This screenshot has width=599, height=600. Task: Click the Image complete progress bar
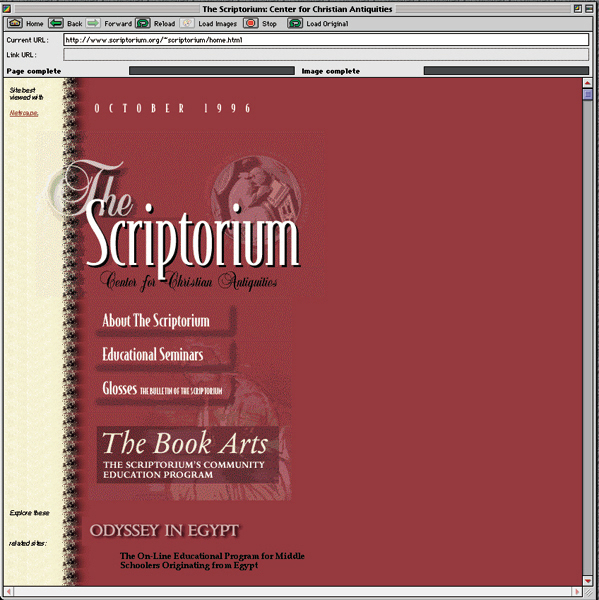pos(506,70)
